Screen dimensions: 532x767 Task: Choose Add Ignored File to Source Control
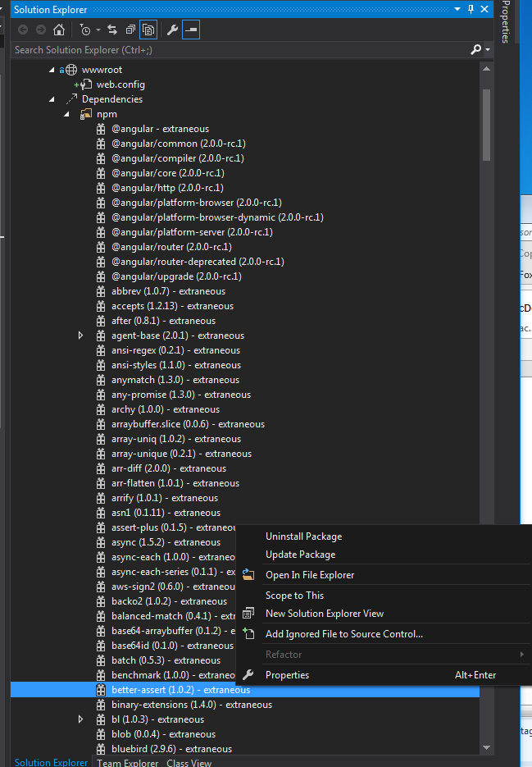point(343,634)
